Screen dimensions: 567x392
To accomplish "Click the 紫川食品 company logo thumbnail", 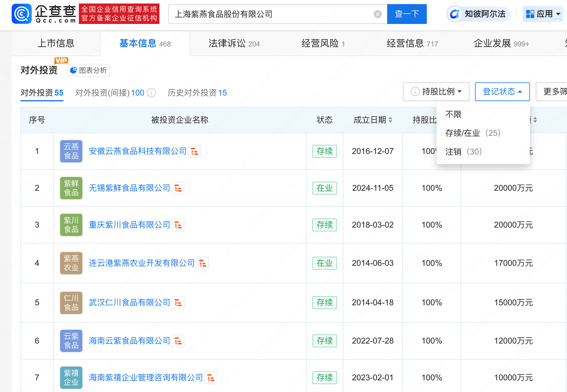I will pyautogui.click(x=71, y=225).
